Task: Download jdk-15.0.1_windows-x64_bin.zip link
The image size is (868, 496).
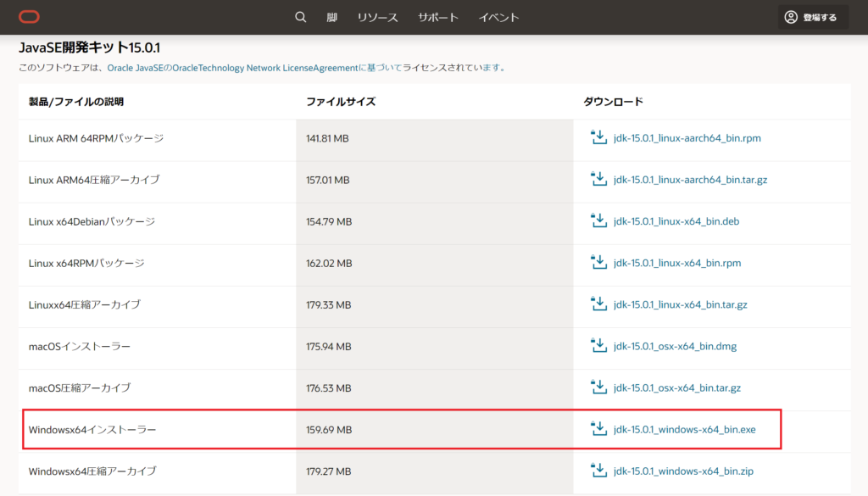Action: click(x=683, y=471)
